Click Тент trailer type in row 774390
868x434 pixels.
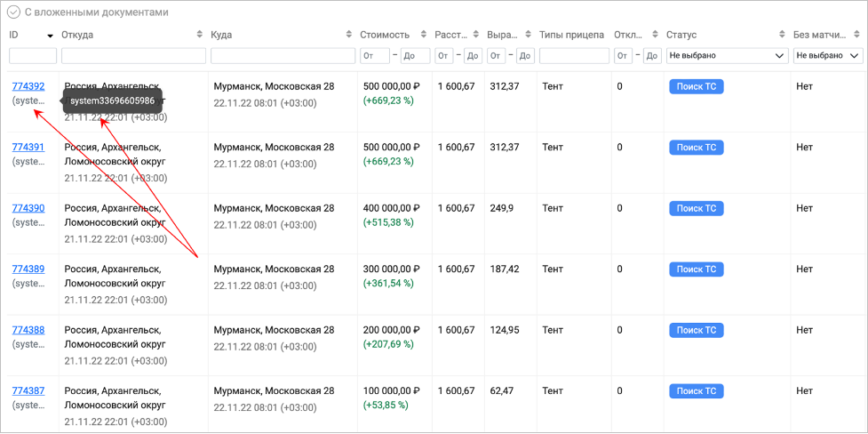(553, 208)
